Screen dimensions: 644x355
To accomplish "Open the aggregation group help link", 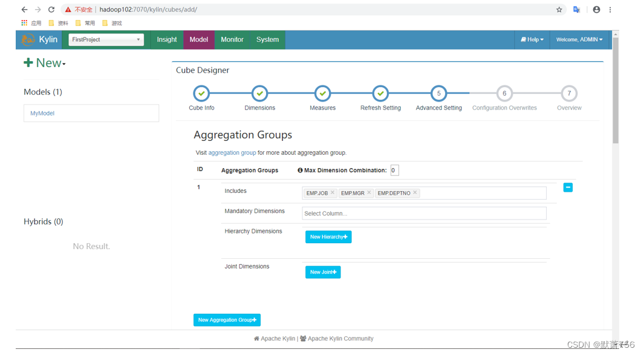I will point(232,152).
